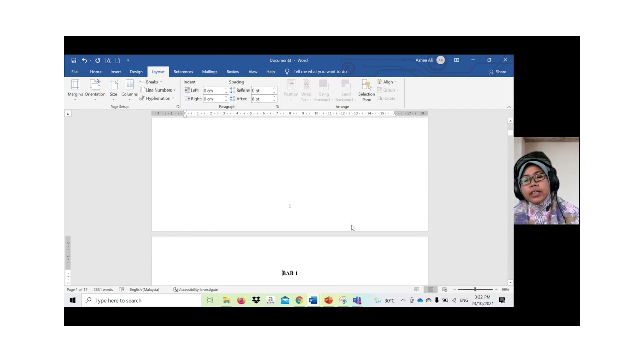Screen dimensions: 644x362
Task: Click the Spacing After value field
Action: click(x=261, y=99)
